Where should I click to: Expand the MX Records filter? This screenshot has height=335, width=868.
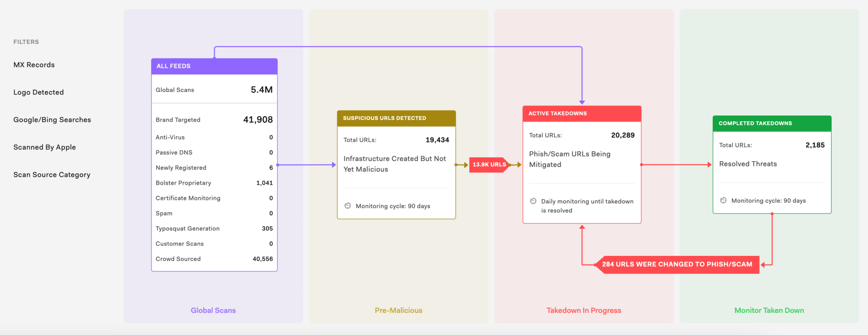[x=34, y=65]
